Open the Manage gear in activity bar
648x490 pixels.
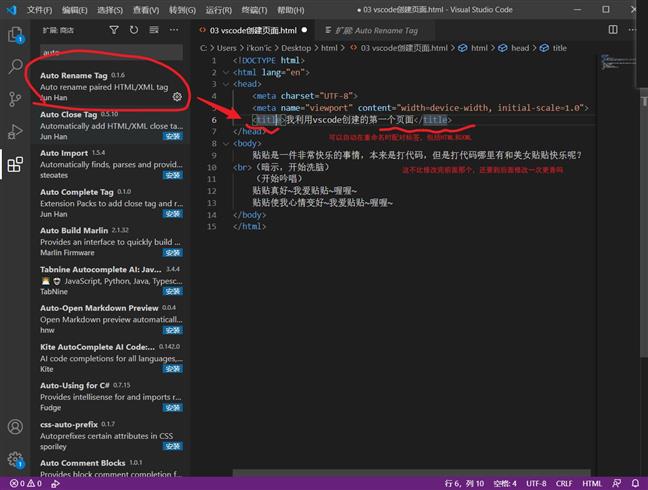[x=15, y=459]
